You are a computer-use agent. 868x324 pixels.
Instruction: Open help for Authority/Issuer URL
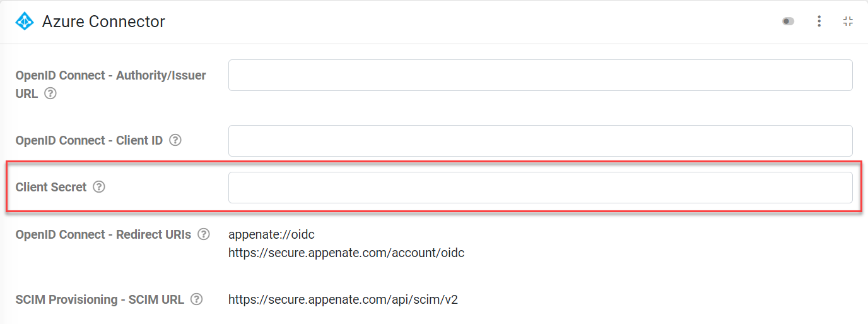pyautogui.click(x=50, y=93)
